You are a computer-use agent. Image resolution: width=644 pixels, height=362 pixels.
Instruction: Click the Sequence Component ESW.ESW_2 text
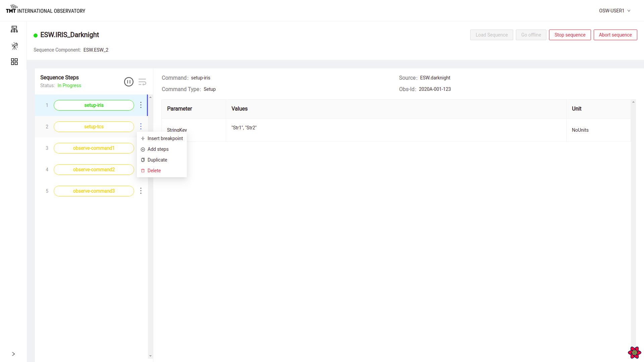pos(96,50)
